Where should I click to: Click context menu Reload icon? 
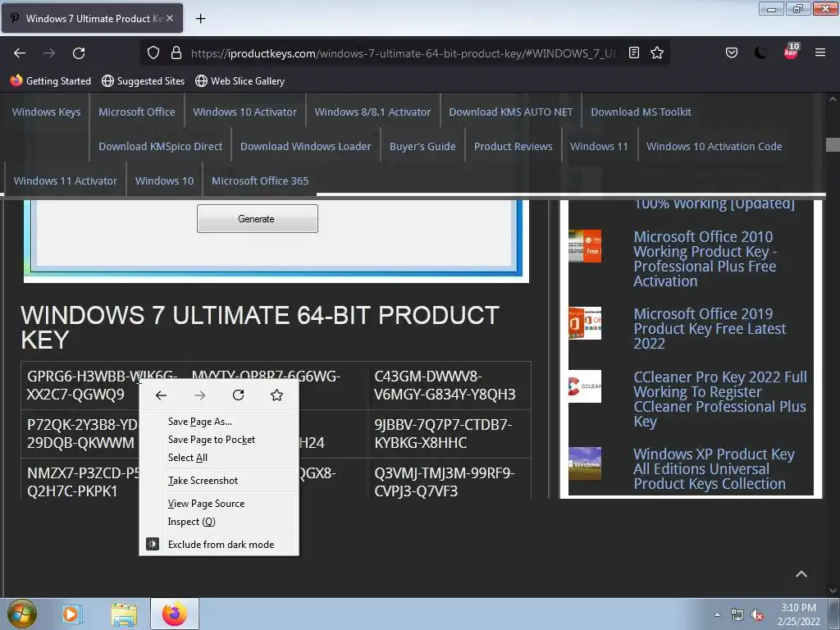tap(239, 395)
